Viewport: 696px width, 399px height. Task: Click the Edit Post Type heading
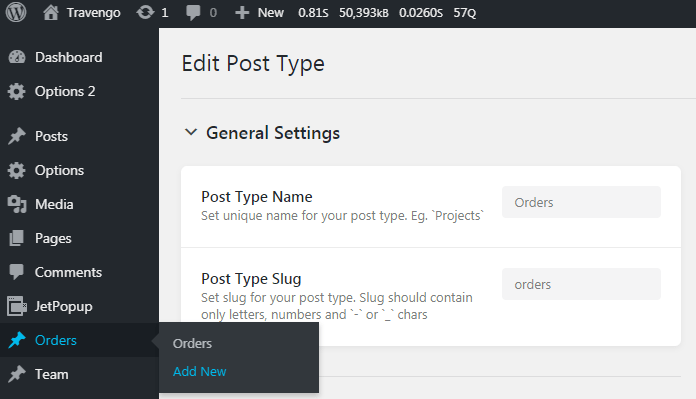253,64
